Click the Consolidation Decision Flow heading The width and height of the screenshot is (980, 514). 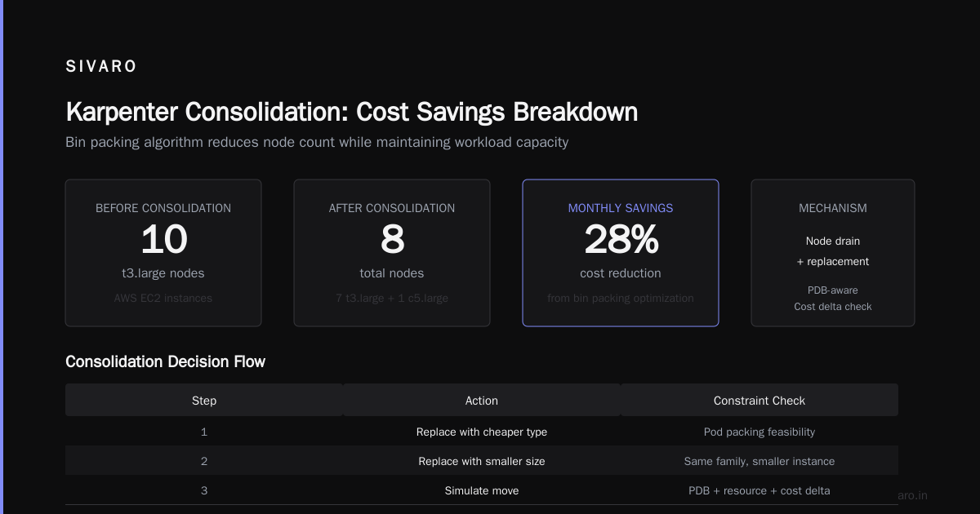click(165, 361)
